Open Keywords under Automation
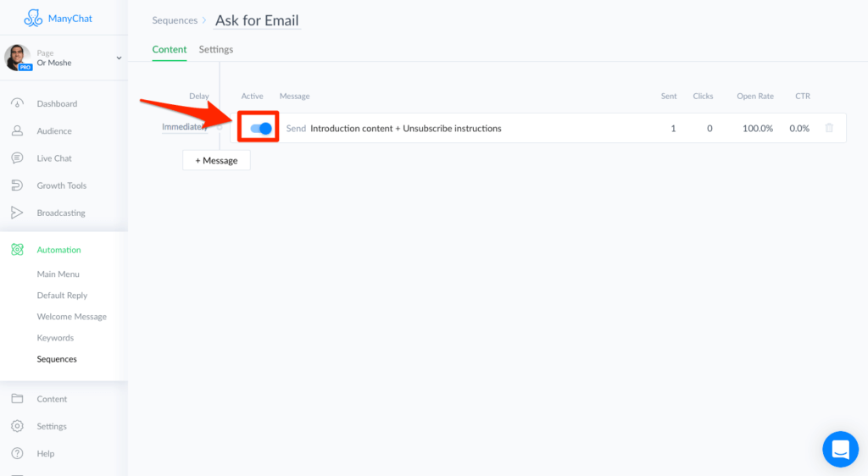 55,338
